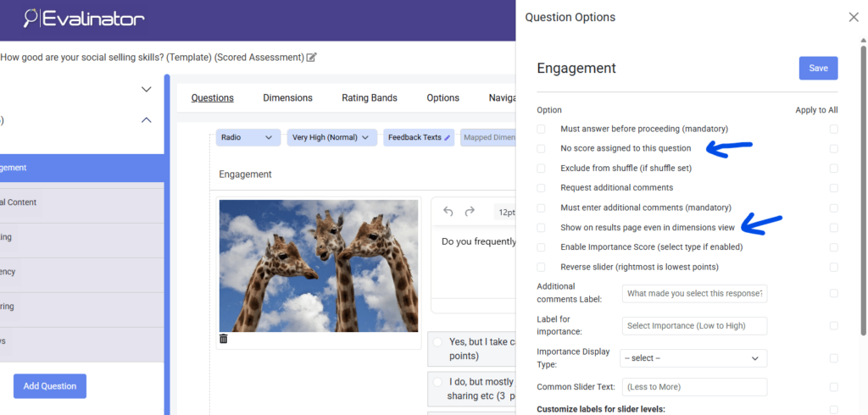Select the Engagement question in the sidebar
868x415 pixels.
tap(82, 168)
